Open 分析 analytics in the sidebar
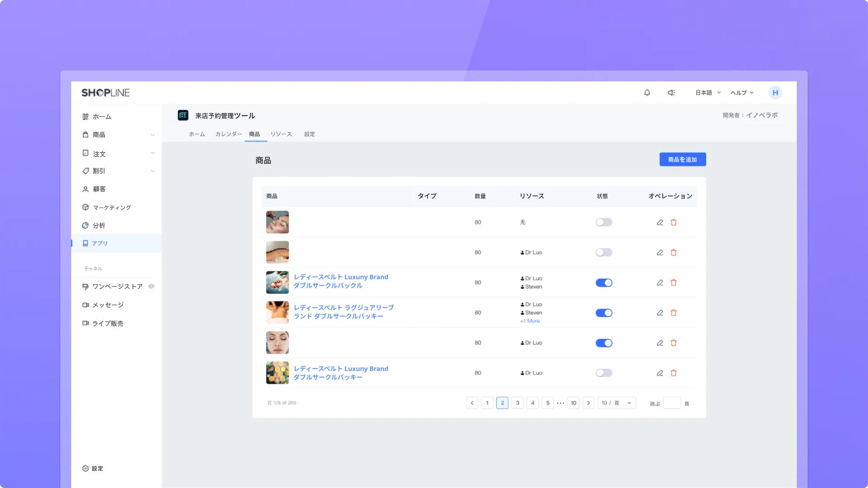This screenshot has height=488, width=868. pos(99,225)
